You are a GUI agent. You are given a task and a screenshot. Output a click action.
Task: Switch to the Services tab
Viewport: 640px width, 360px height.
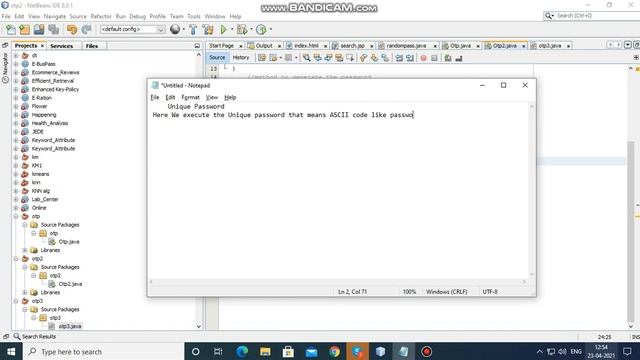62,46
